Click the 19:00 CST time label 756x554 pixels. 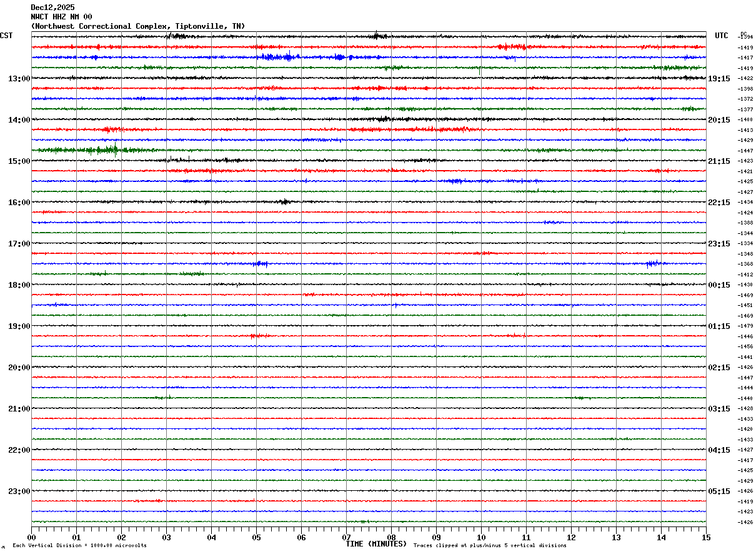[x=19, y=326]
